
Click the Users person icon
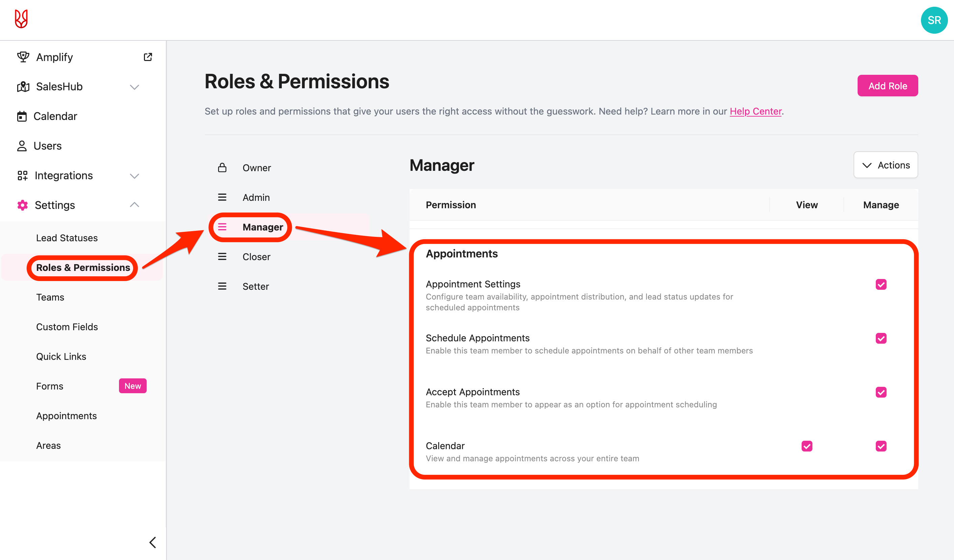[22, 146]
